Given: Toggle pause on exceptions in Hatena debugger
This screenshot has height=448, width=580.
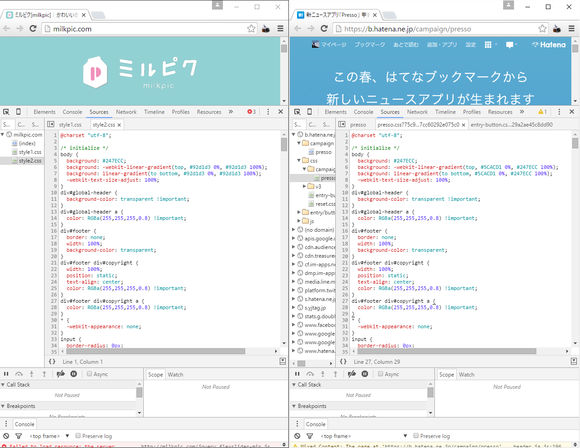Looking at the screenshot, I should point(365,374).
